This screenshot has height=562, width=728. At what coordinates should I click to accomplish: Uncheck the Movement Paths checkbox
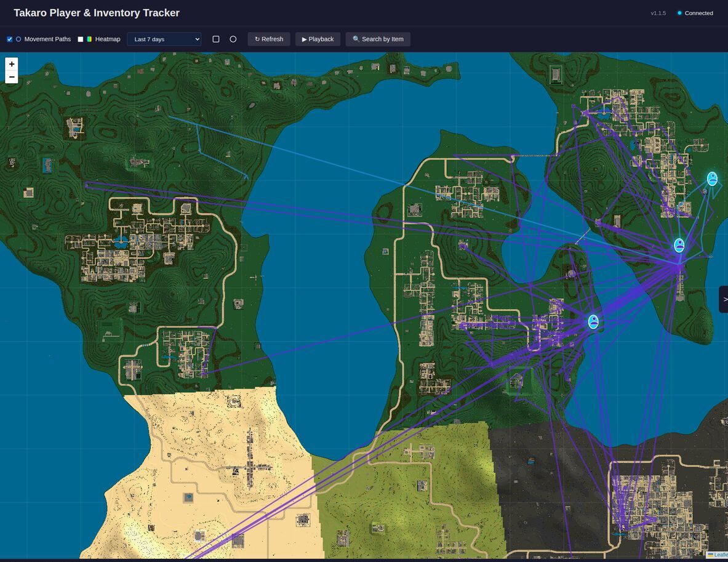[10, 39]
